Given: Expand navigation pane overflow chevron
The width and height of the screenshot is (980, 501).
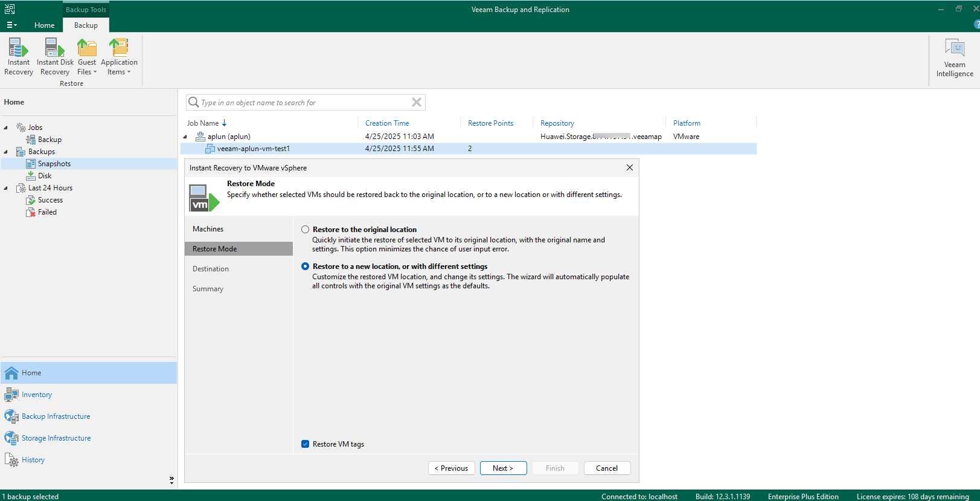Looking at the screenshot, I should [171, 480].
